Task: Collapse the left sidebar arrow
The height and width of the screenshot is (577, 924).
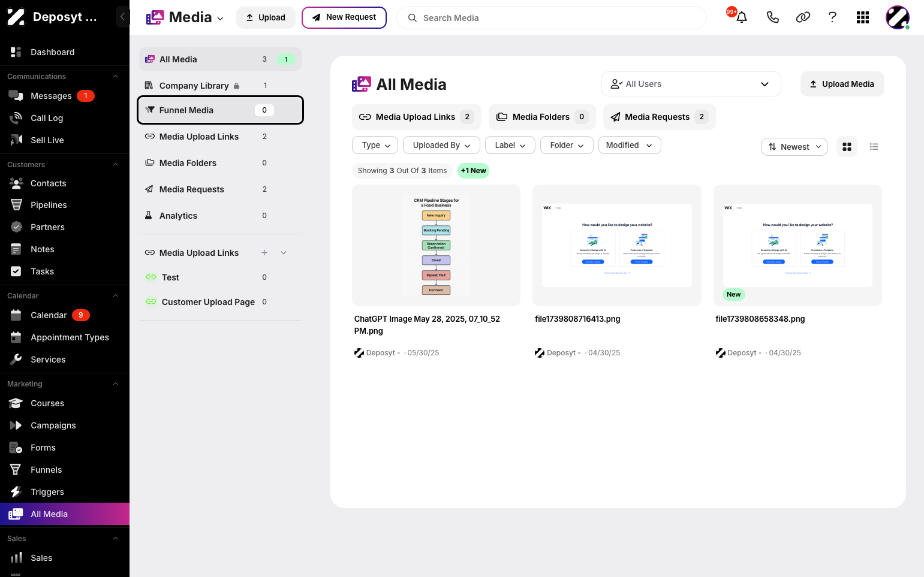Action: (x=122, y=17)
